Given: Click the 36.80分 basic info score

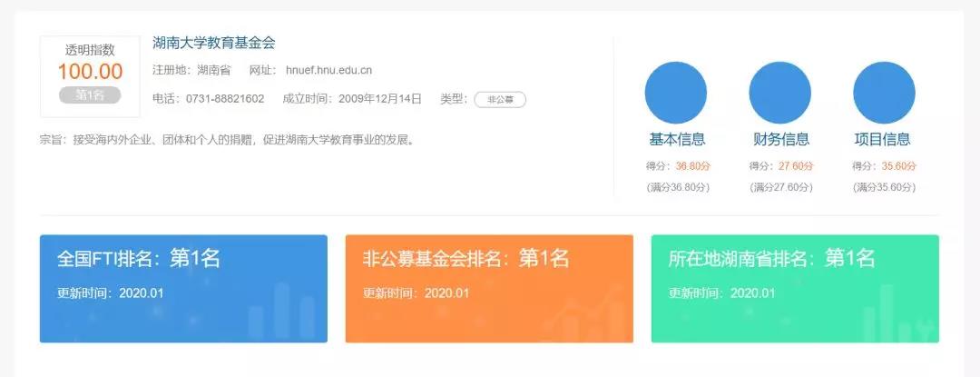Looking at the screenshot, I should click(x=693, y=166).
